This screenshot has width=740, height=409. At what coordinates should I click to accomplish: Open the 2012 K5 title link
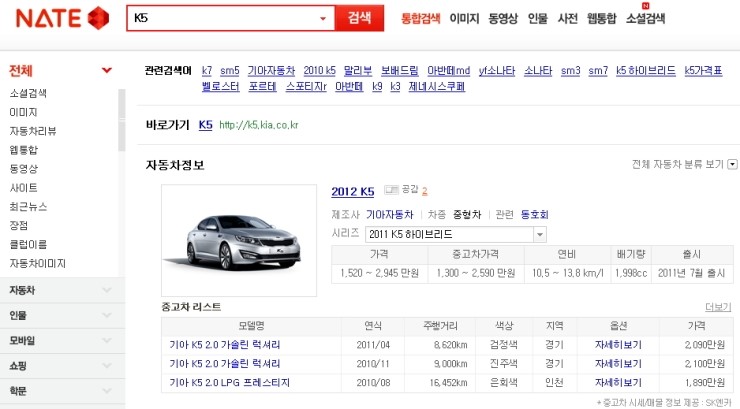[x=353, y=192]
